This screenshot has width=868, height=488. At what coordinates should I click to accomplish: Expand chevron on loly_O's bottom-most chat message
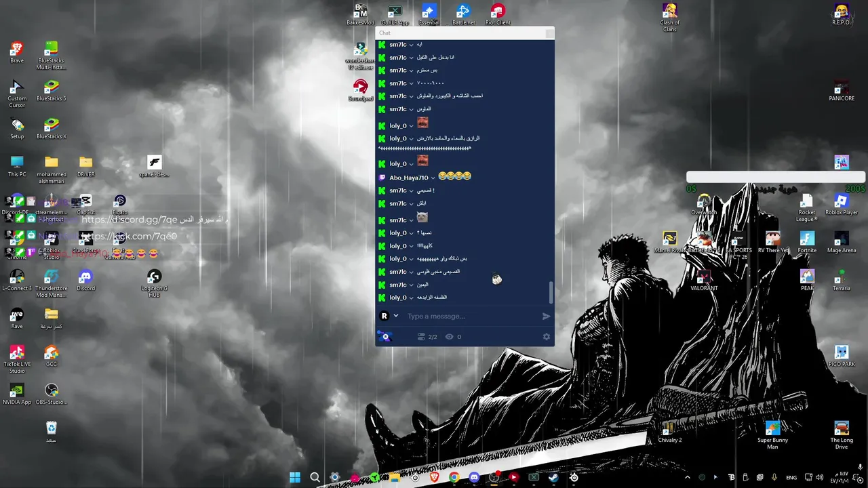click(x=411, y=298)
